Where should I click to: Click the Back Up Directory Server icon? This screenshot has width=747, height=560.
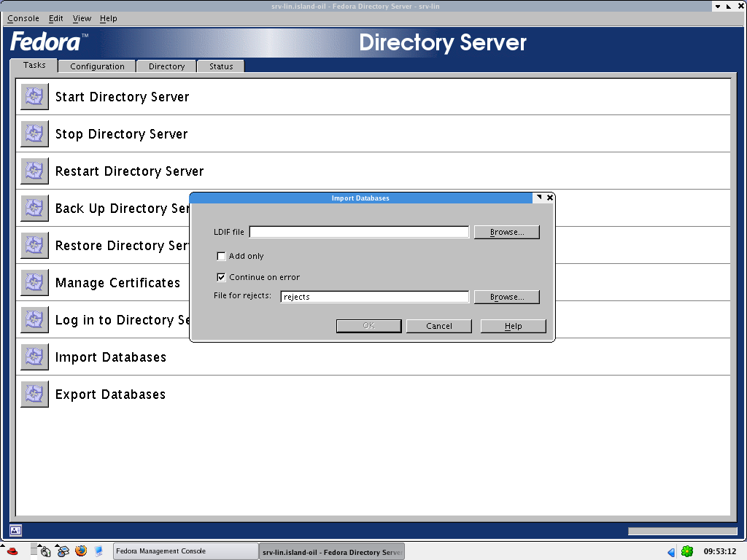coord(35,208)
